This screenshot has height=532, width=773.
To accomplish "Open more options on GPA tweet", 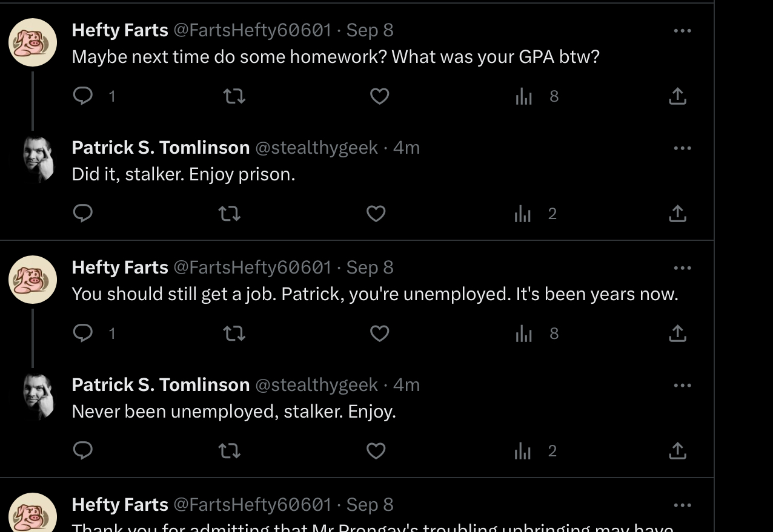I will click(x=682, y=30).
